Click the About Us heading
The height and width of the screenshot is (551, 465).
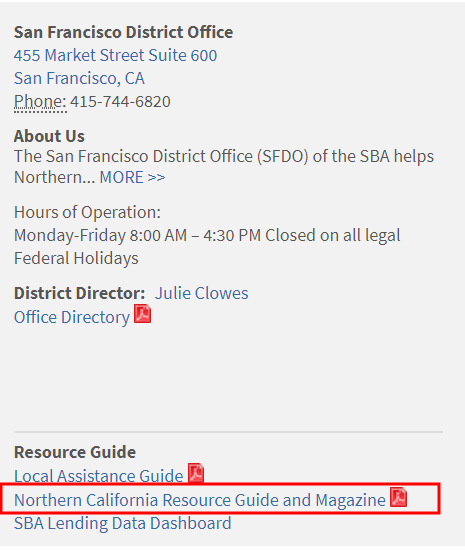click(x=49, y=136)
